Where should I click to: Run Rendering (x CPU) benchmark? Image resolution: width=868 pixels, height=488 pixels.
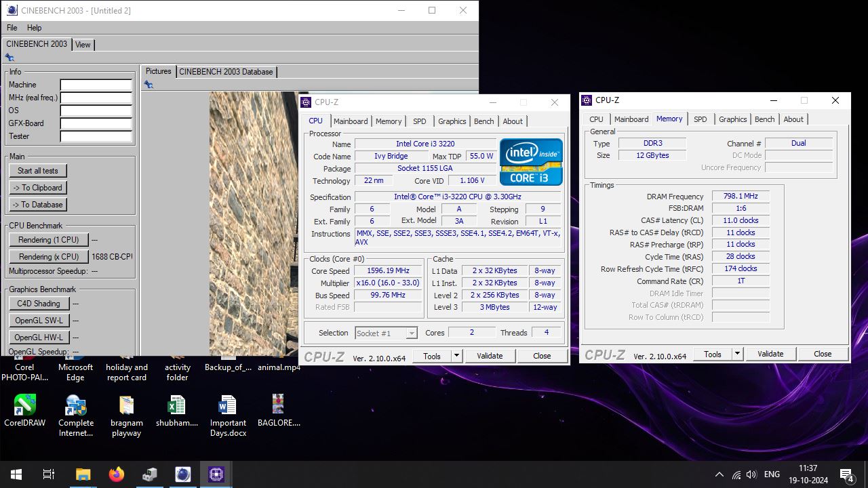(49, 257)
